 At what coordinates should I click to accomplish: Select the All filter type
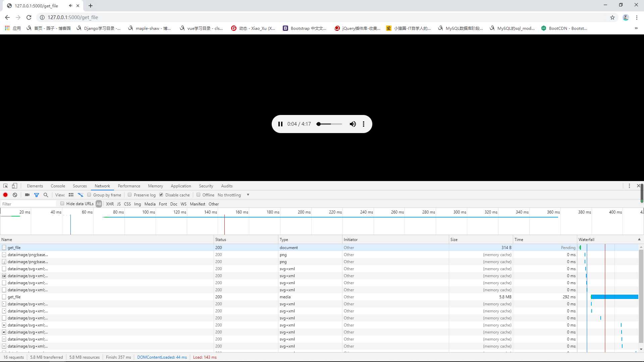click(99, 204)
